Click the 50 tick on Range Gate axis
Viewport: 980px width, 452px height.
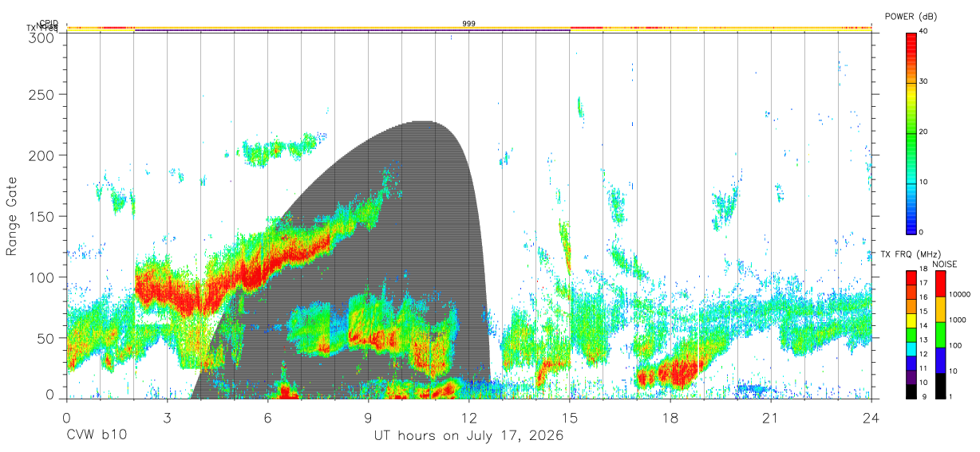pos(46,338)
